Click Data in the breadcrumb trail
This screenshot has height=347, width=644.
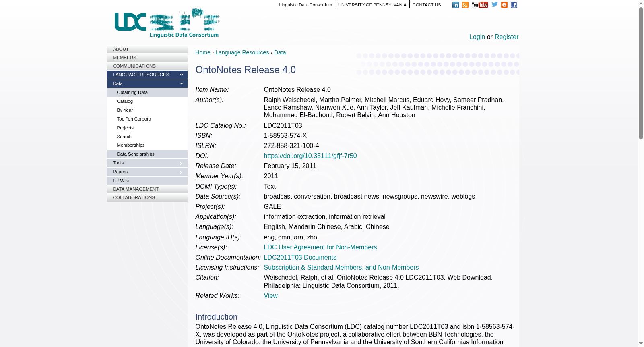coord(280,52)
